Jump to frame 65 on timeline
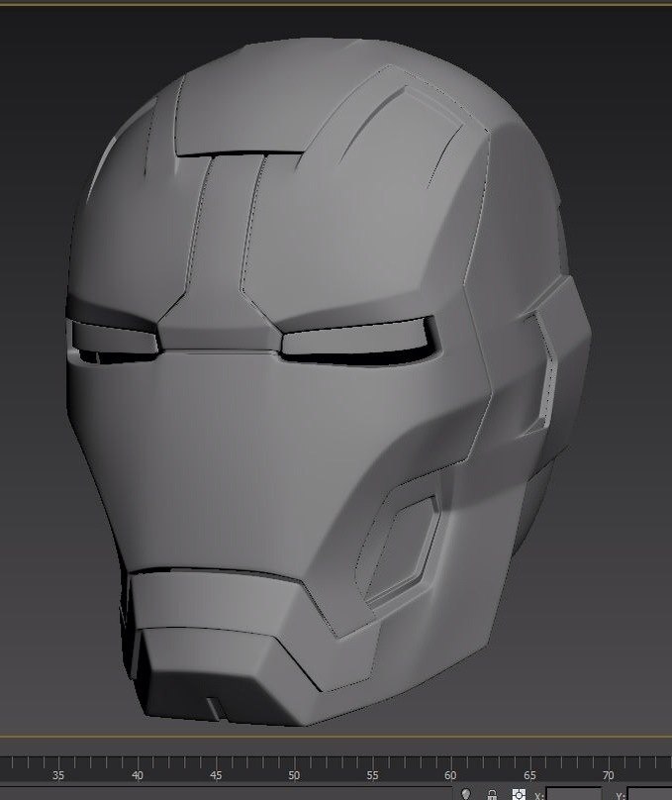Image resolution: width=672 pixels, height=800 pixels. coord(529,775)
